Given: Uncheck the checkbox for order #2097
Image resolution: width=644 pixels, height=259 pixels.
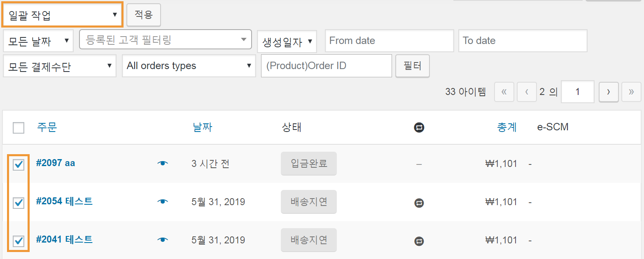Looking at the screenshot, I should point(19,165).
